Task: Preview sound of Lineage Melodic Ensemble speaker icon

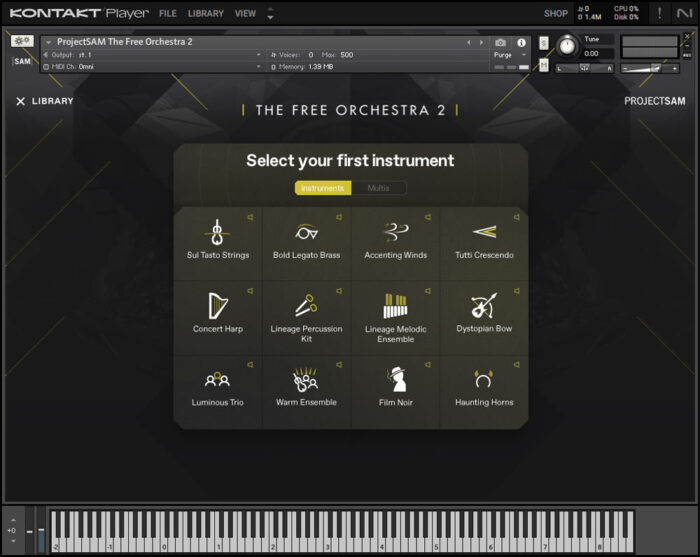Action: pyautogui.click(x=428, y=291)
